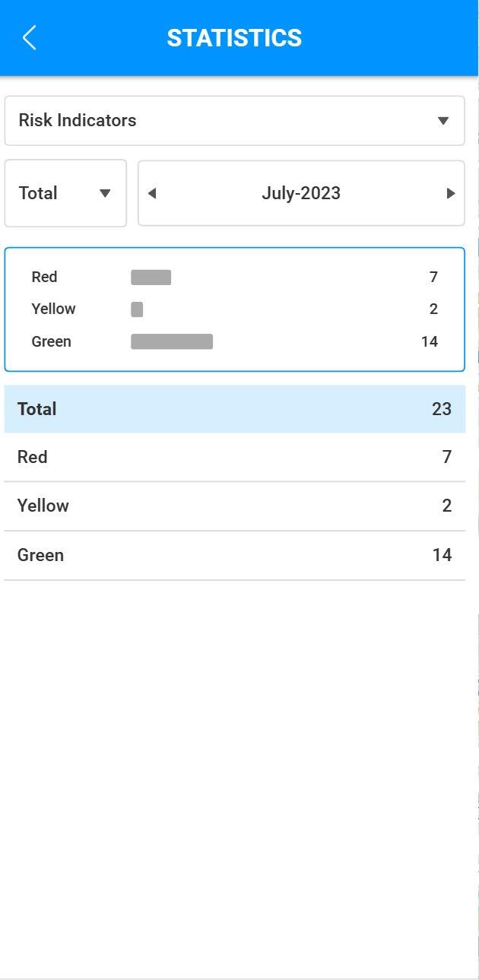Click the Total dropdown arrow icon

[x=105, y=193]
